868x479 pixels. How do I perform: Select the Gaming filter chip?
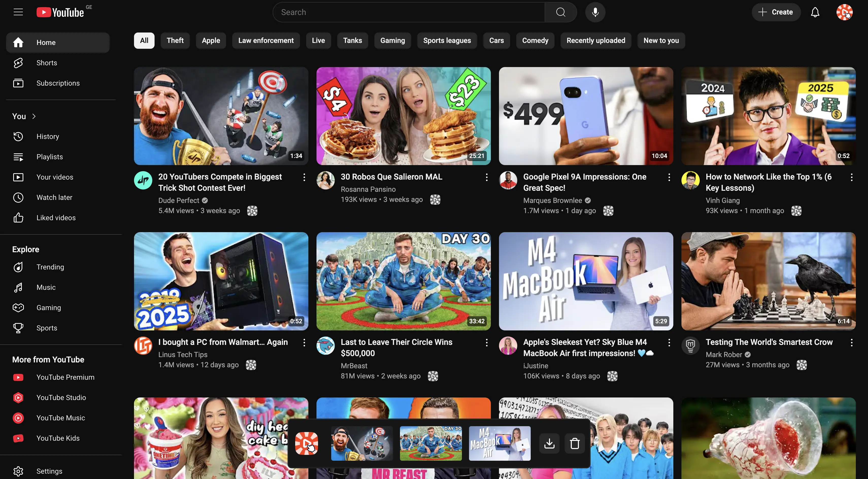[392, 40]
